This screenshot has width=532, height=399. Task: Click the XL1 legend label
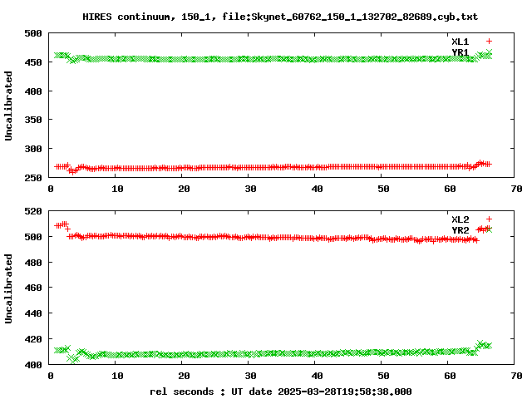(x=460, y=42)
